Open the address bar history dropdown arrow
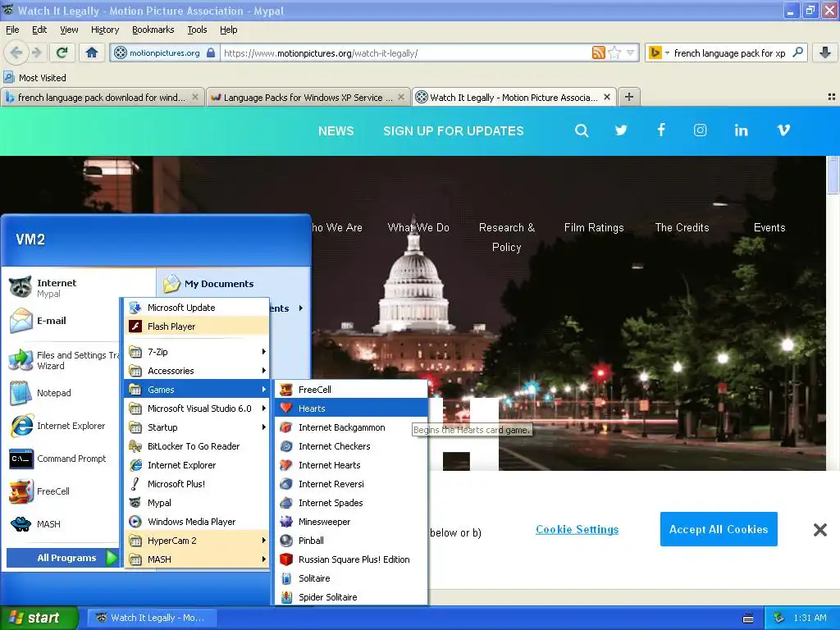840x630 pixels. (631, 52)
